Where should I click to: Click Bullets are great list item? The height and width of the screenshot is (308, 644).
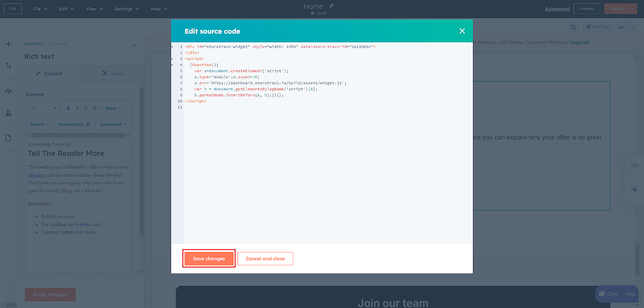click(58, 216)
